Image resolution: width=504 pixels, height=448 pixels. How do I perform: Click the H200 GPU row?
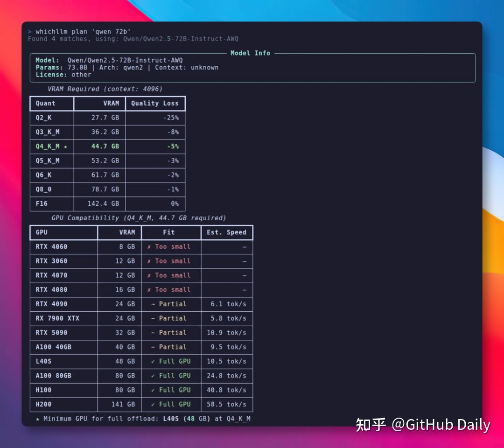tap(141, 404)
